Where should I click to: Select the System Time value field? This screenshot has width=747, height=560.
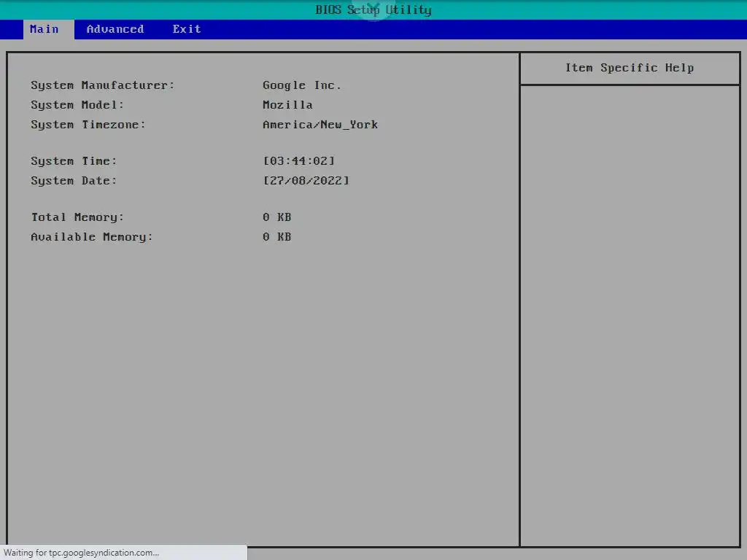coord(298,161)
